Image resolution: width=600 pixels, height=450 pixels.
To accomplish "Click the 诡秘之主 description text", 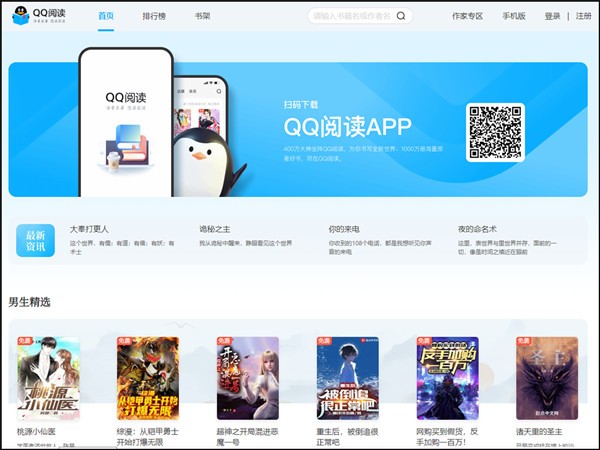I will tap(246, 243).
